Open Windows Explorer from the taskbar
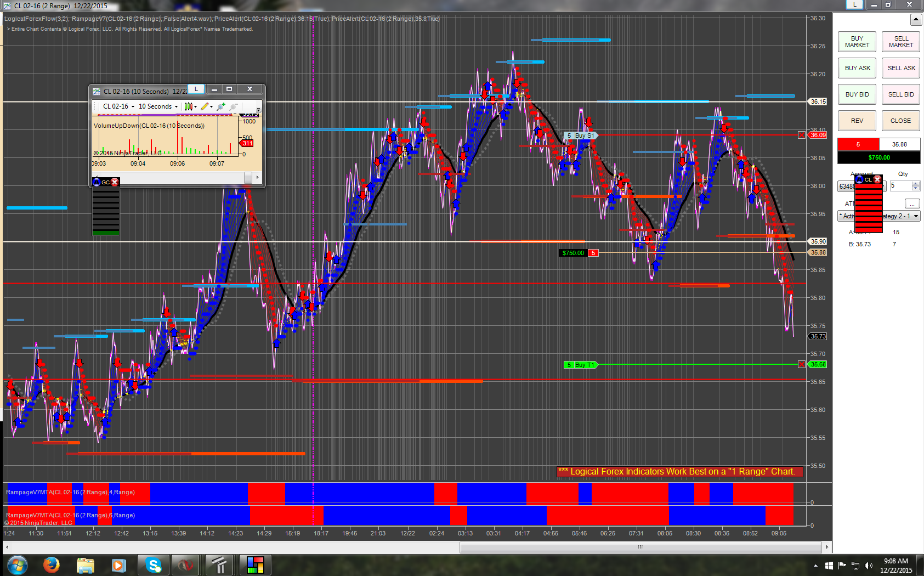 (x=85, y=564)
